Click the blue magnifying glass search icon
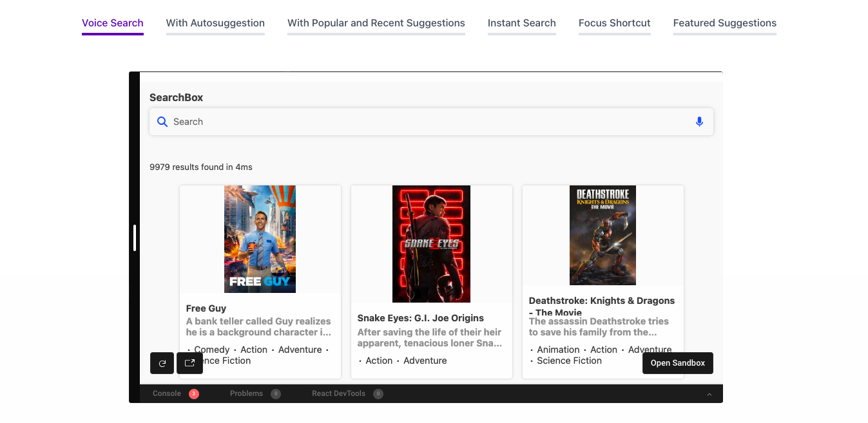The height and width of the screenshot is (423, 868). point(162,121)
